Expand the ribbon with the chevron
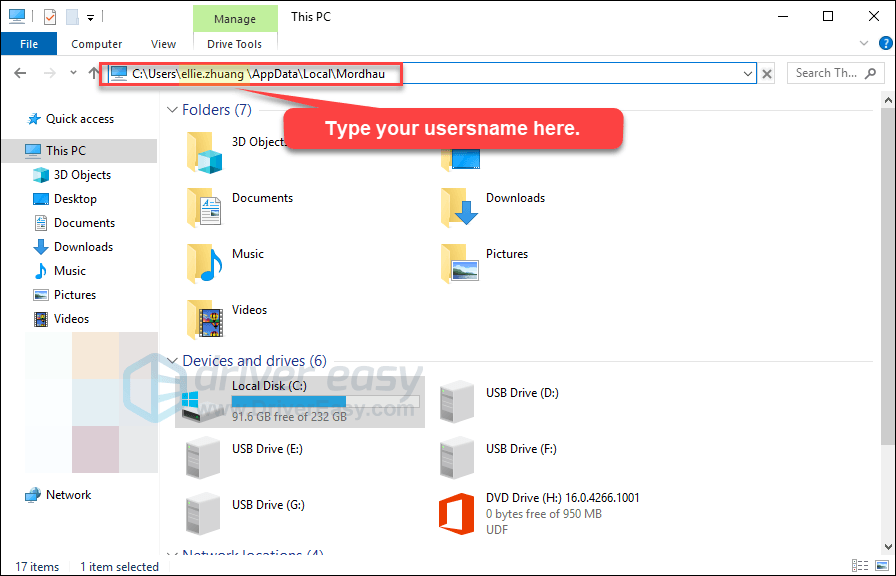The image size is (896, 576). [864, 43]
